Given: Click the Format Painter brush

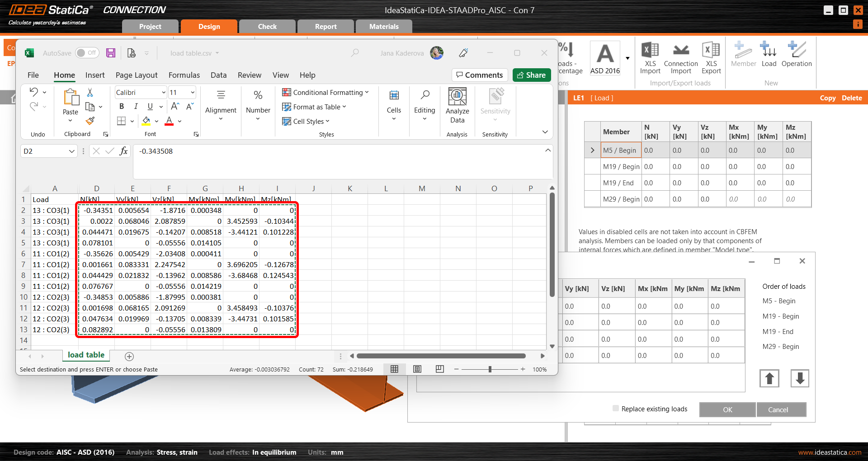Looking at the screenshot, I should click(x=90, y=121).
